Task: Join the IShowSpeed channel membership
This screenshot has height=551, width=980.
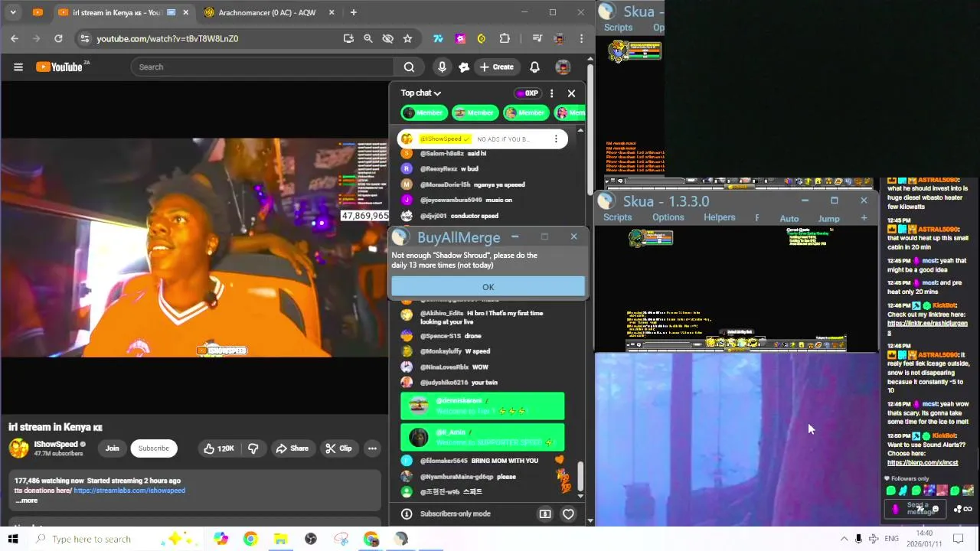Action: [113, 448]
